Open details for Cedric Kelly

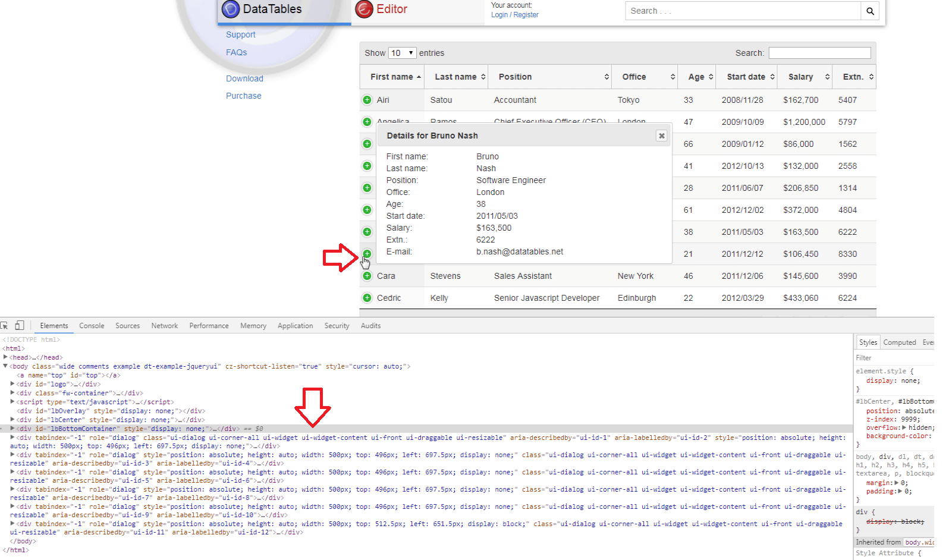(367, 298)
